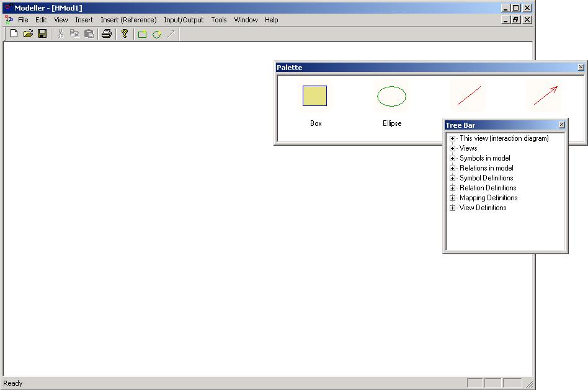Screen dimensions: 588x390
Task: Select 'Relation Definitions' tree label
Action: click(488, 188)
